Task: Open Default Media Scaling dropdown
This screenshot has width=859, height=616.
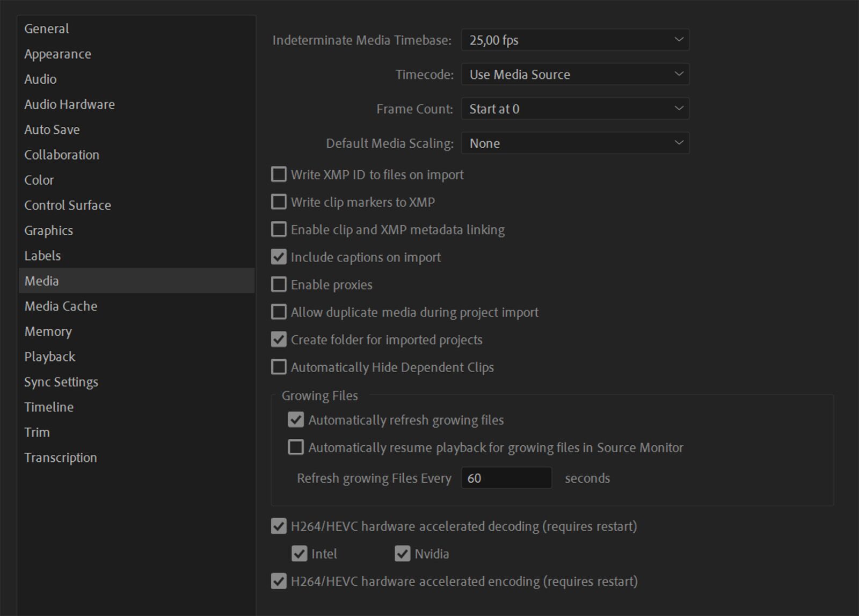Action: tap(575, 143)
